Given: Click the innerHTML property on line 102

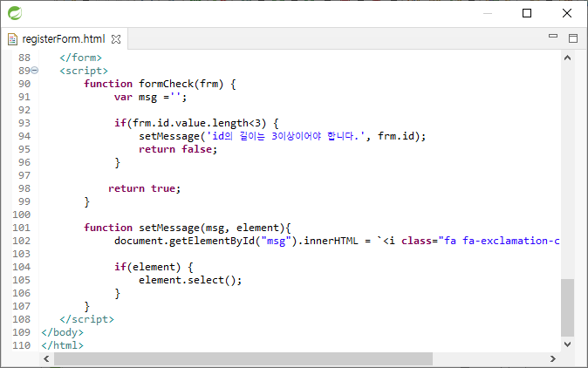Looking at the screenshot, I should point(331,241).
